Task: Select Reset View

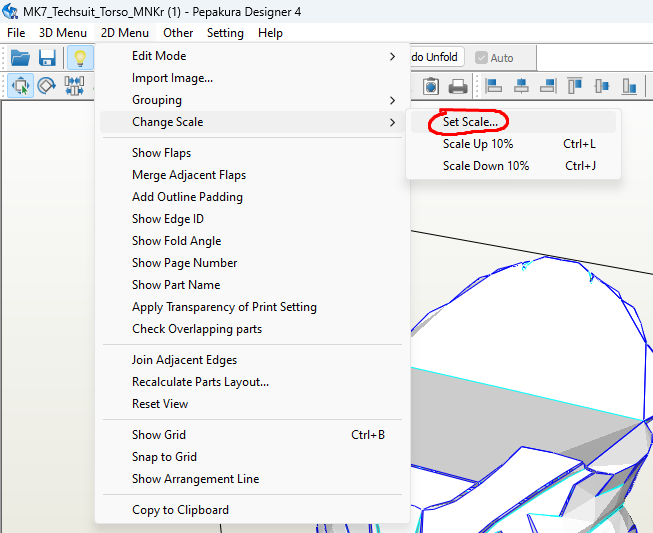Action: tap(252, 404)
